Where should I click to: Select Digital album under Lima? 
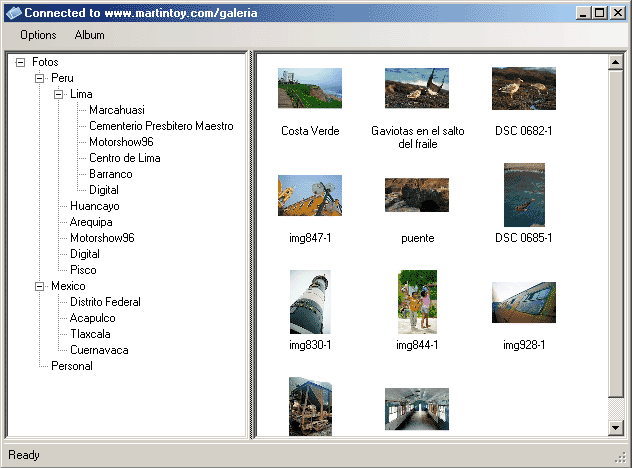104,190
